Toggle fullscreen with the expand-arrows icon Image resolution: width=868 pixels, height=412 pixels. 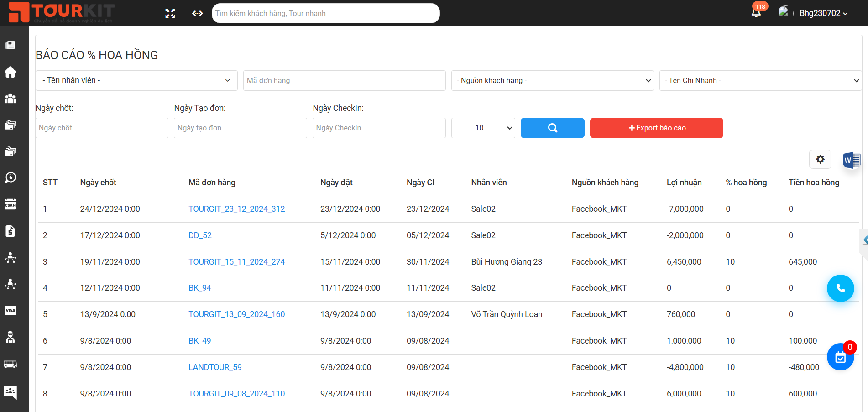coord(170,13)
